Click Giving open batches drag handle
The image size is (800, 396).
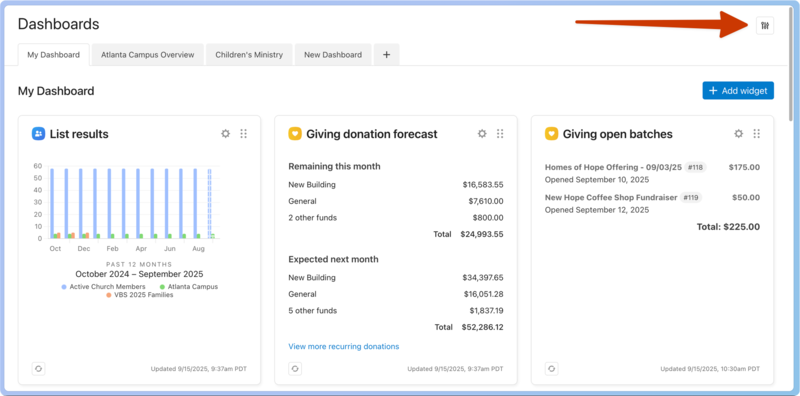pos(757,134)
